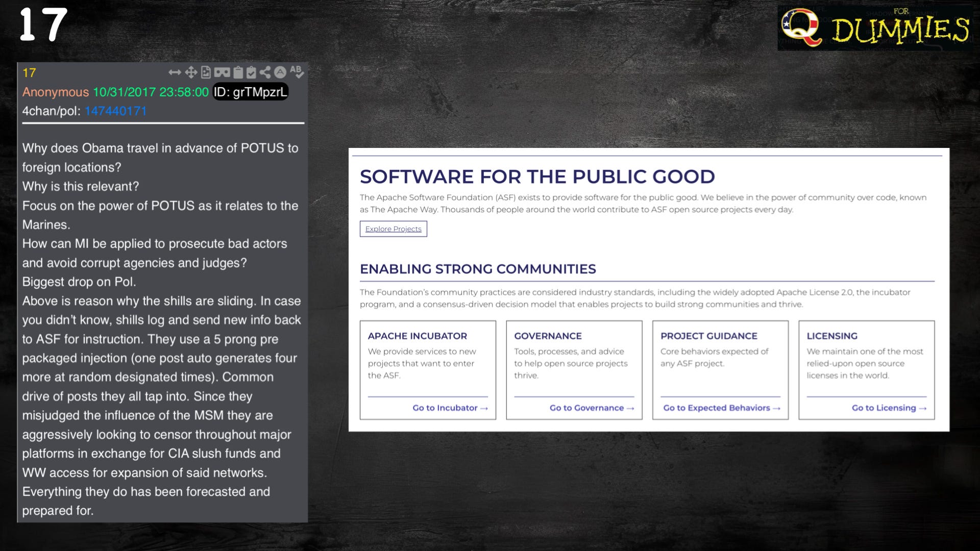This screenshot has width=980, height=551.
Task: Open 4chan post link 147440171
Action: click(116, 111)
